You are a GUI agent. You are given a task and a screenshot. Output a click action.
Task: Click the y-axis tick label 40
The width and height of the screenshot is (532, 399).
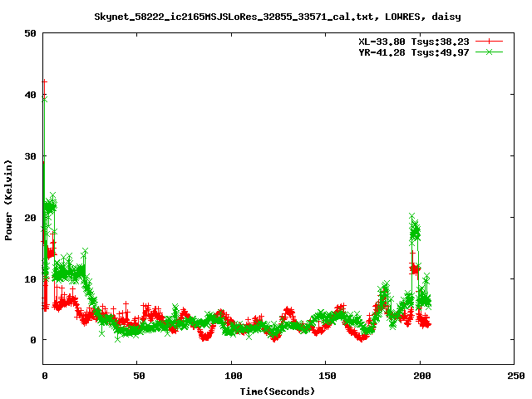(x=30, y=95)
